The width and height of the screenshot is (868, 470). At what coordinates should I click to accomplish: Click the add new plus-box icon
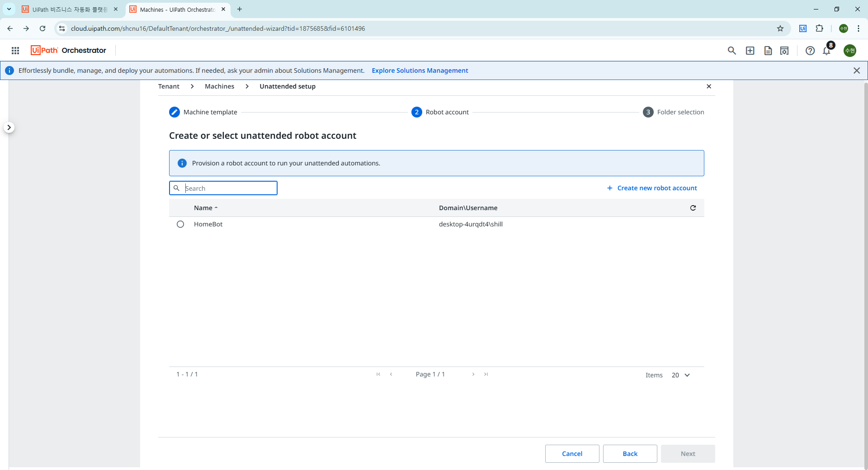point(750,51)
